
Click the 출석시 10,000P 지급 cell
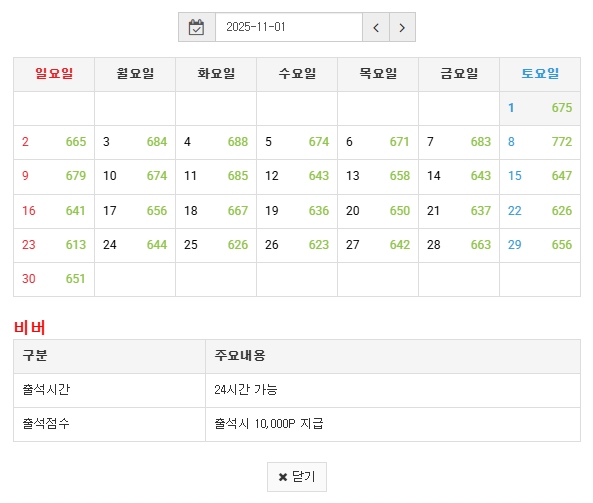pyautogui.click(x=393, y=424)
